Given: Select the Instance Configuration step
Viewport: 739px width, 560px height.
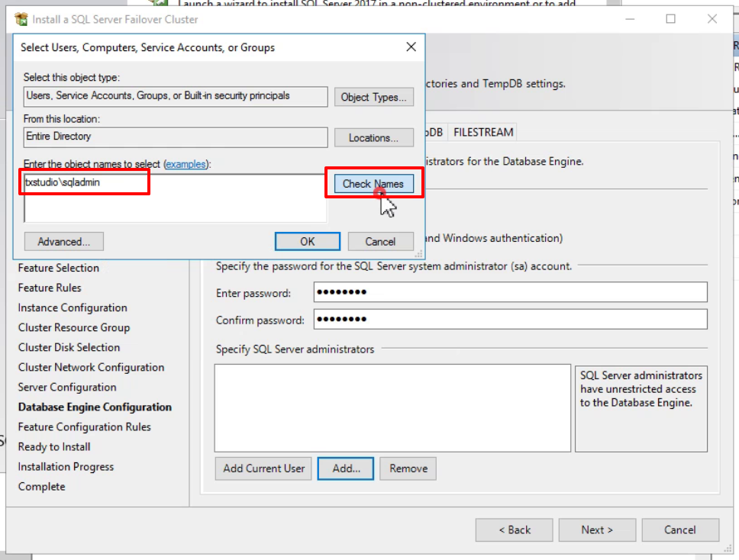Looking at the screenshot, I should click(73, 307).
